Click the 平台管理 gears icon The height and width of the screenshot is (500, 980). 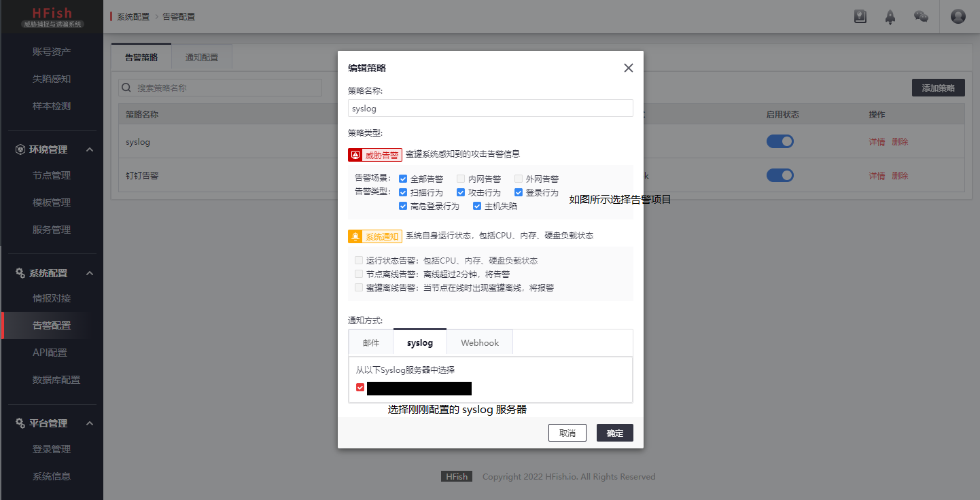[20, 423]
